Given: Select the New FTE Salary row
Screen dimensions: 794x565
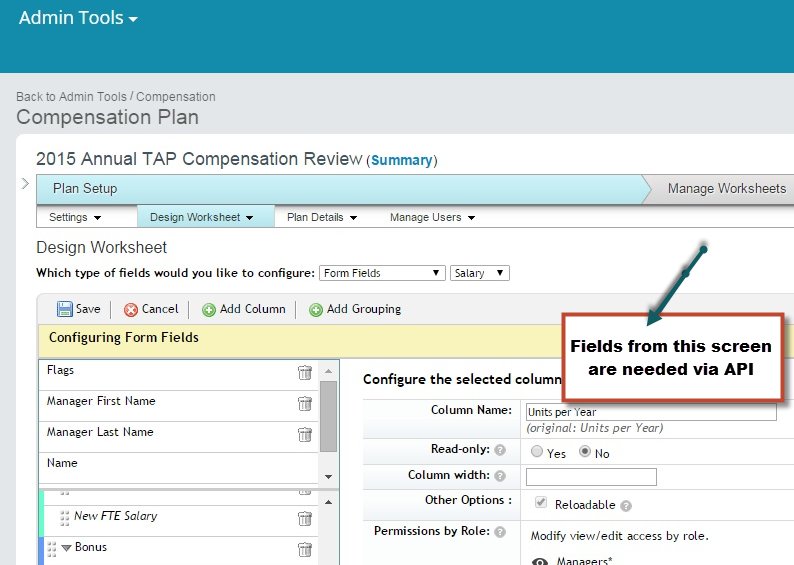Looking at the screenshot, I should click(181, 521).
